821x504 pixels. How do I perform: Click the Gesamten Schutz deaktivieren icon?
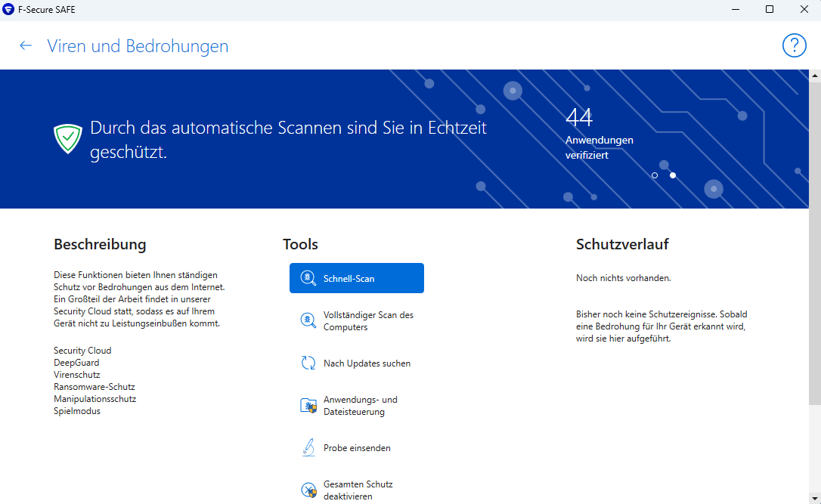308,490
